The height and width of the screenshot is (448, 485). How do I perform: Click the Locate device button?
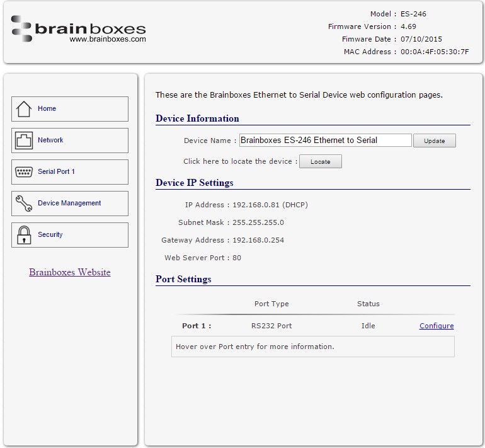click(321, 161)
